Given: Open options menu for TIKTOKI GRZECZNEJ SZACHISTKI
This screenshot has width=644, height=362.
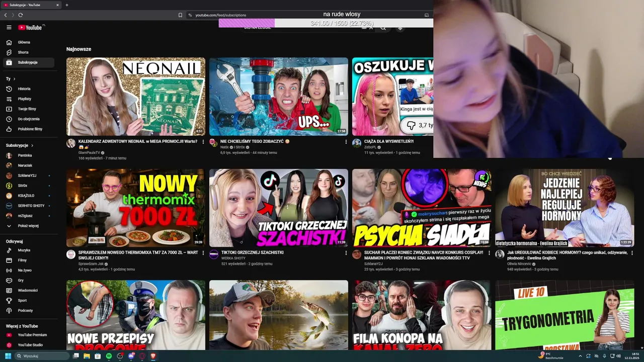Looking at the screenshot, I should [x=346, y=253].
